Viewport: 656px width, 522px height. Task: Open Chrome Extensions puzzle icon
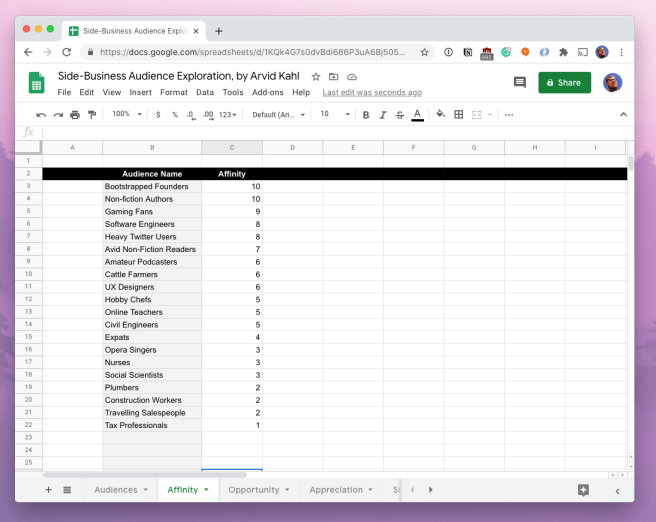(x=564, y=52)
